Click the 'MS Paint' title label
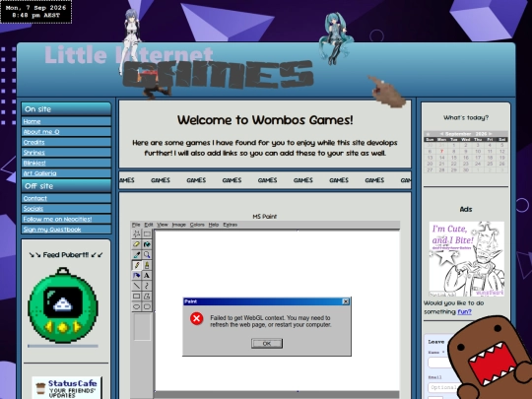The height and width of the screenshot is (399, 532). 265,217
